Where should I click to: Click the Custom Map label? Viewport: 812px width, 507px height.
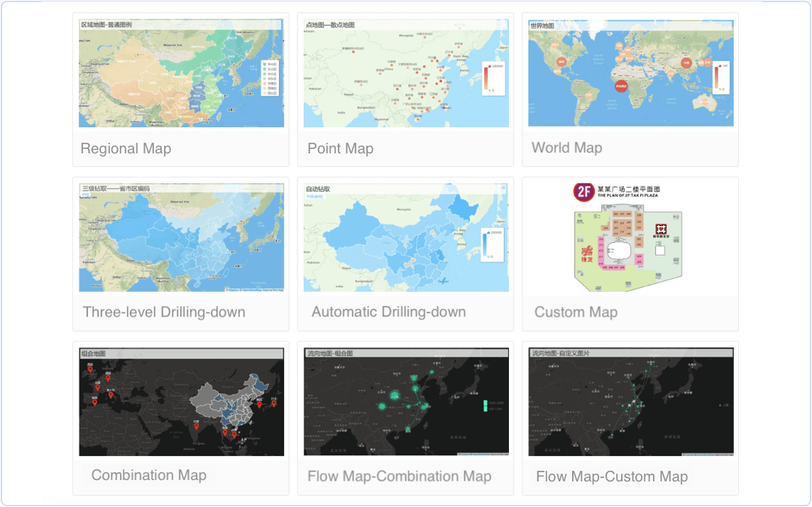pyautogui.click(x=576, y=312)
